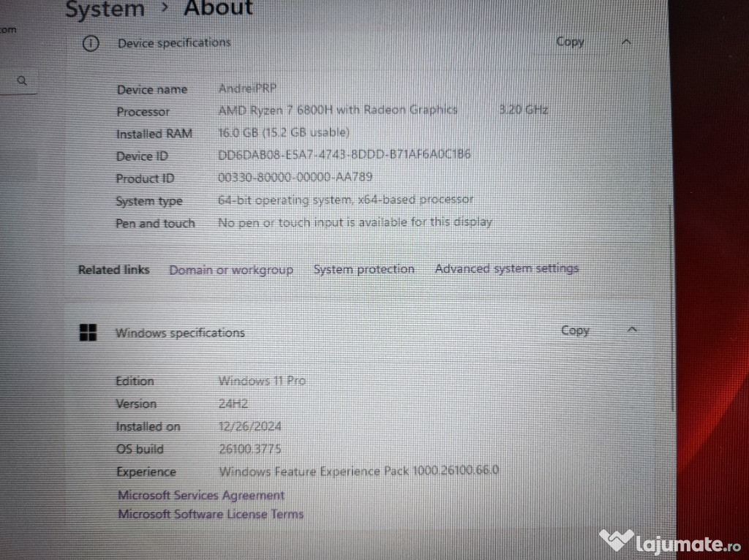Open Domain or workgroup link
The height and width of the screenshot is (560, 749).
coord(231,270)
